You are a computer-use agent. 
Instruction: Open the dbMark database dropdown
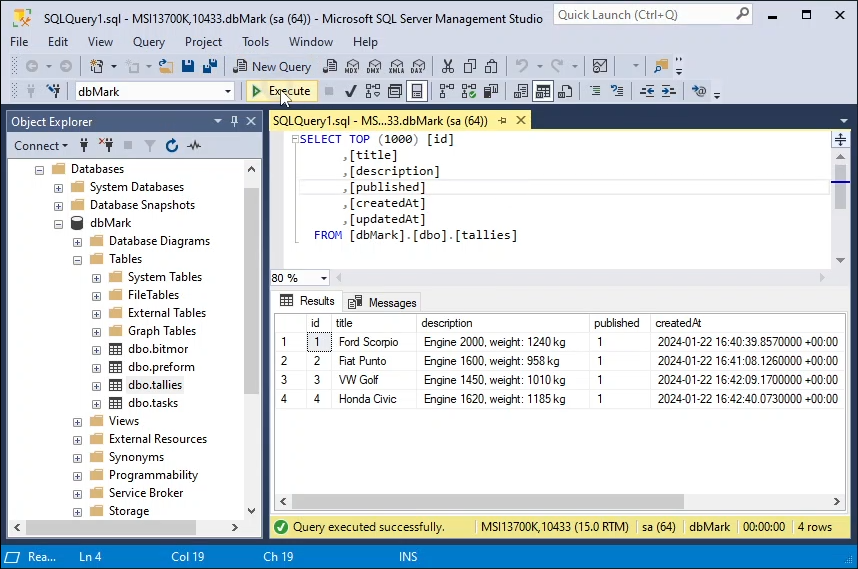[228, 91]
